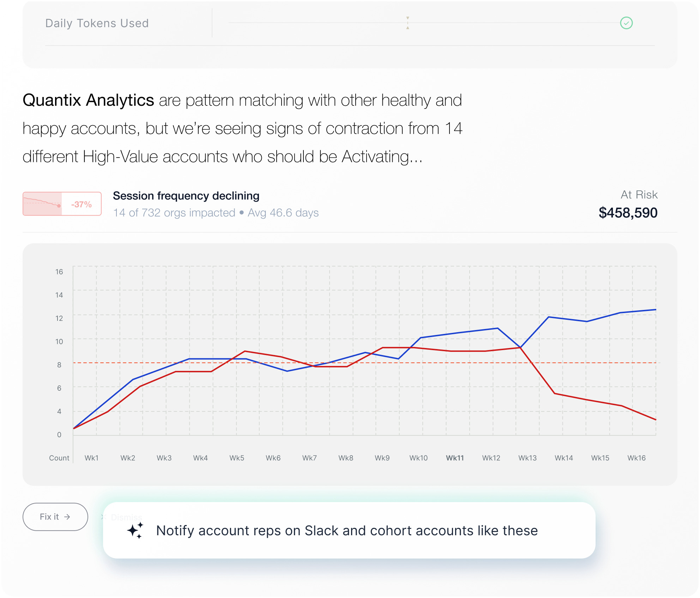This screenshot has width=700, height=598.
Task: Click the Count axis label
Action: [x=59, y=458]
